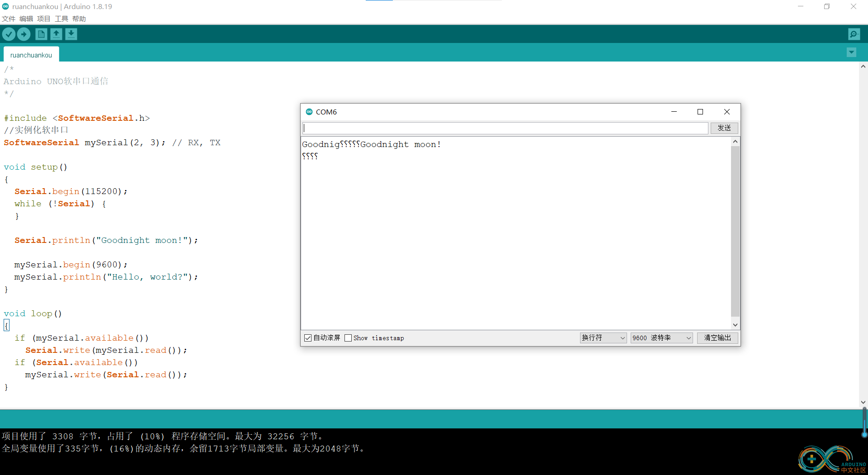The height and width of the screenshot is (475, 868).
Task: Click the mySerial.write(Serial.read()) line
Action: click(106, 375)
